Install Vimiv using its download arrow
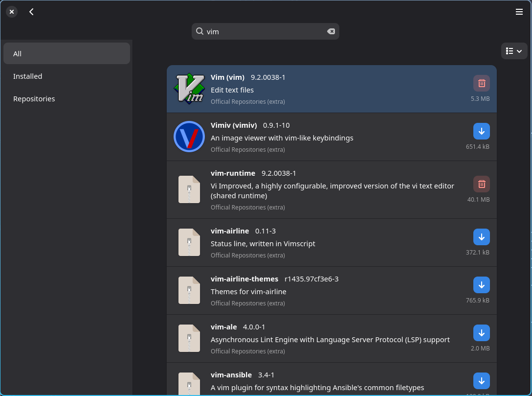 coord(481,131)
